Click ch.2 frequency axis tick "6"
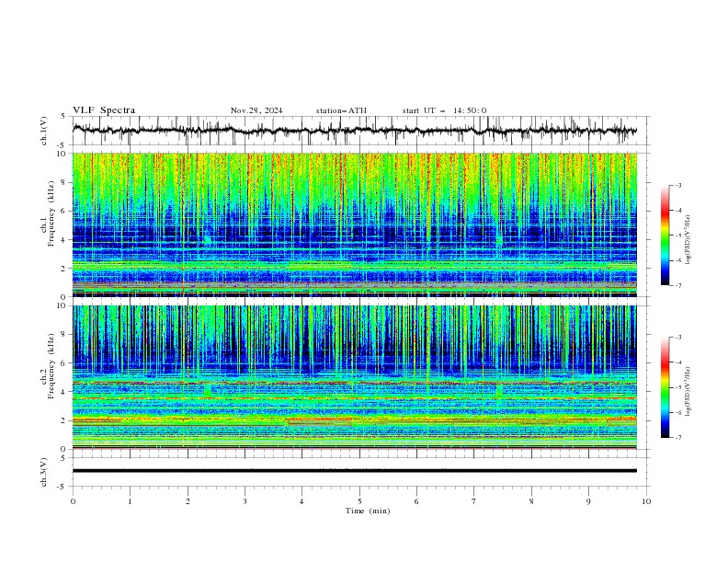 point(64,363)
